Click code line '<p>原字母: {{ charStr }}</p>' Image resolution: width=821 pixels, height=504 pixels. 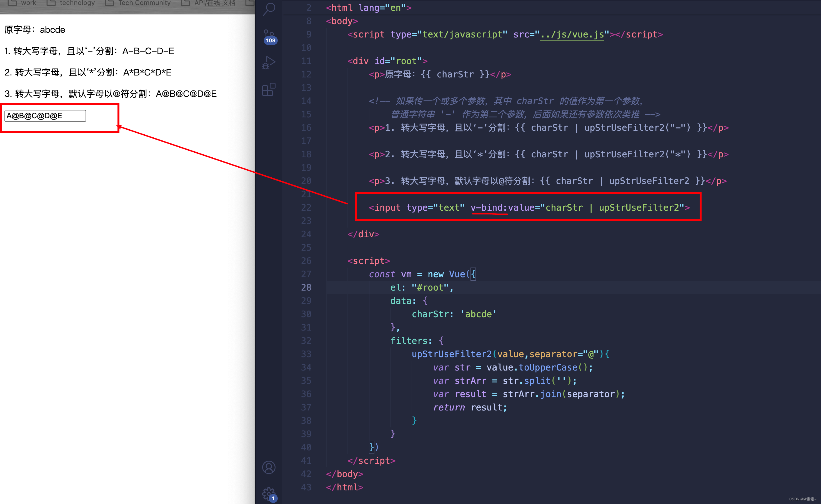440,74
